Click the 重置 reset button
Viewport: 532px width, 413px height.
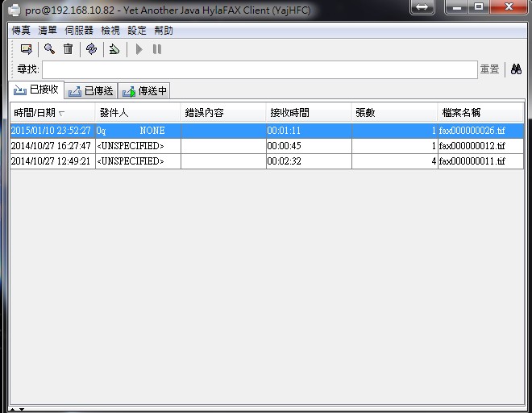click(x=489, y=69)
